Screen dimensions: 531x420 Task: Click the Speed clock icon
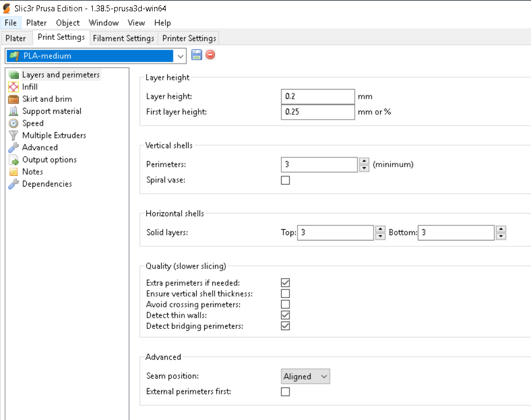click(x=13, y=123)
